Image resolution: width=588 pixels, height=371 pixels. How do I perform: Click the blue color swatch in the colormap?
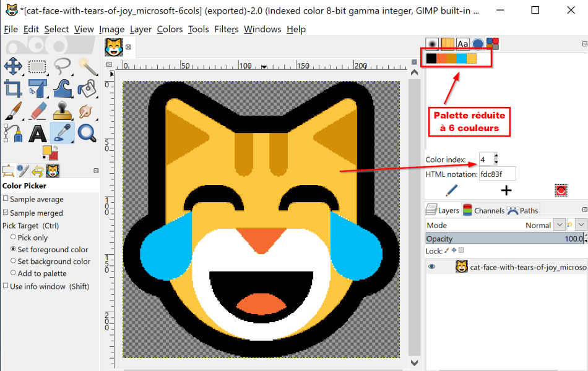(x=461, y=59)
